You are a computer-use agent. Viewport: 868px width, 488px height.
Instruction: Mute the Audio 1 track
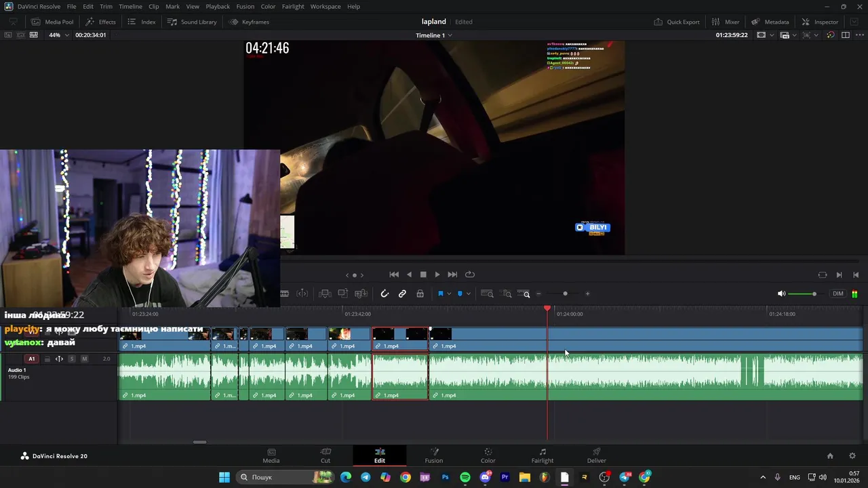(84, 359)
